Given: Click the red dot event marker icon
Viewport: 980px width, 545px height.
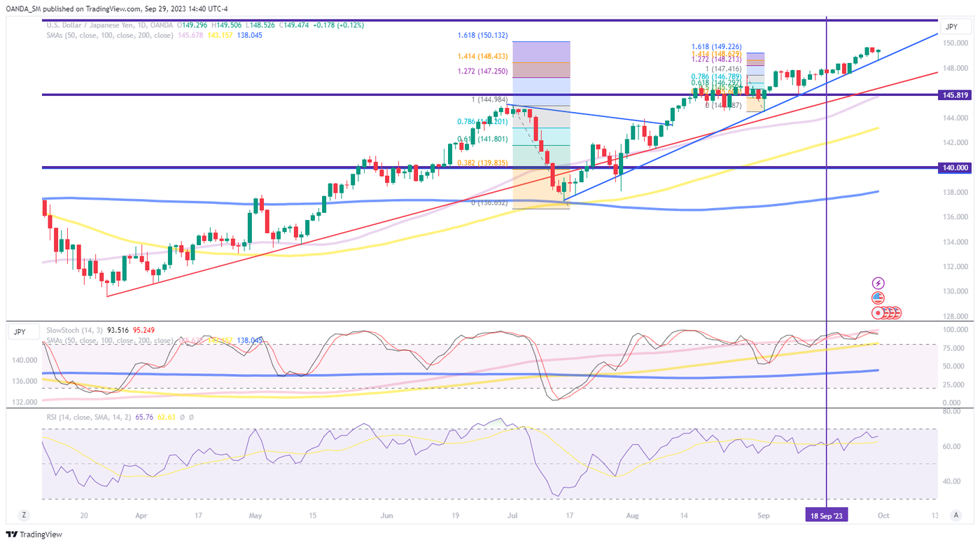Looking at the screenshot, I should 878,313.
